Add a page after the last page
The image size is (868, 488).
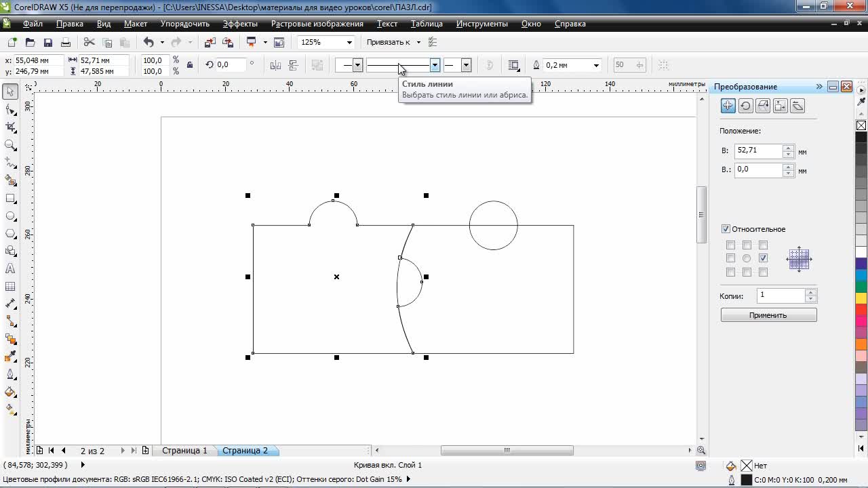(x=145, y=451)
